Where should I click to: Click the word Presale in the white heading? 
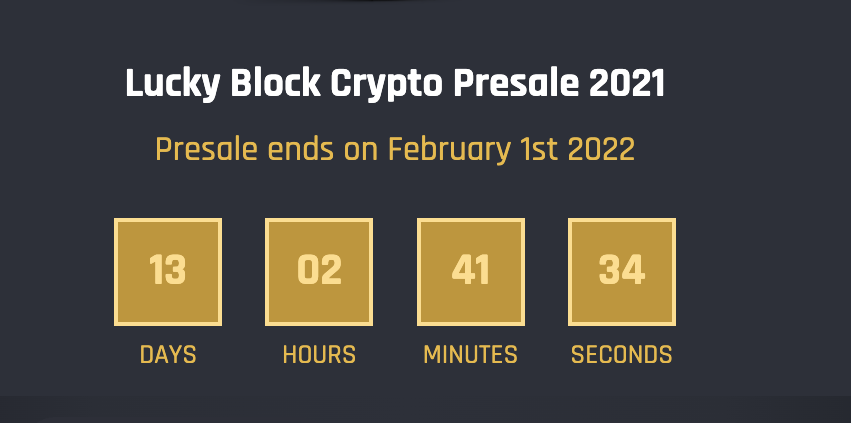point(516,84)
